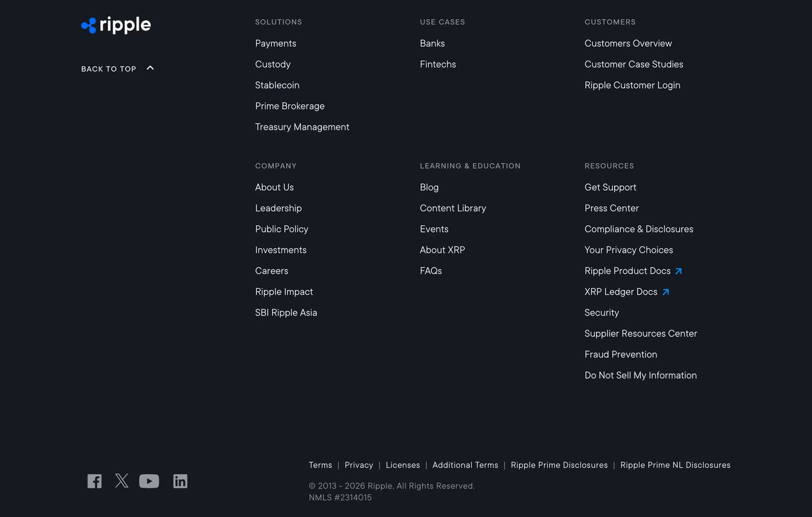Click Your Privacy Choices
812x517 pixels.
[x=629, y=250]
